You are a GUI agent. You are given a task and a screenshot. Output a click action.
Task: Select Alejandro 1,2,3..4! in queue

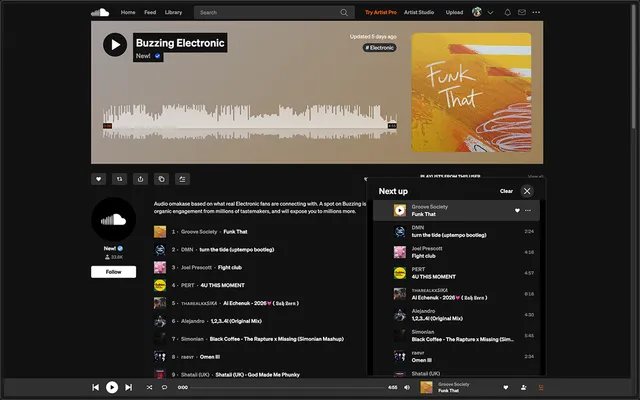456,315
